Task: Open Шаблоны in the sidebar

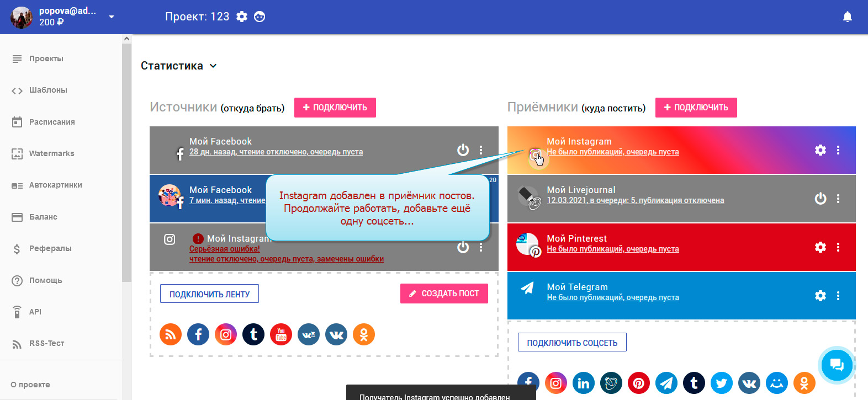Action: click(x=48, y=90)
